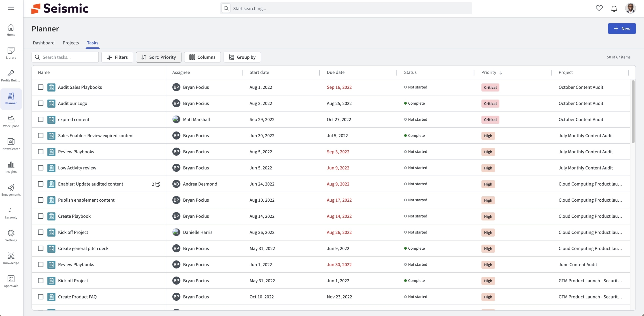644x316 pixels.
Task: Expand subtasks of Enabler: Update audited content
Action: point(156,184)
